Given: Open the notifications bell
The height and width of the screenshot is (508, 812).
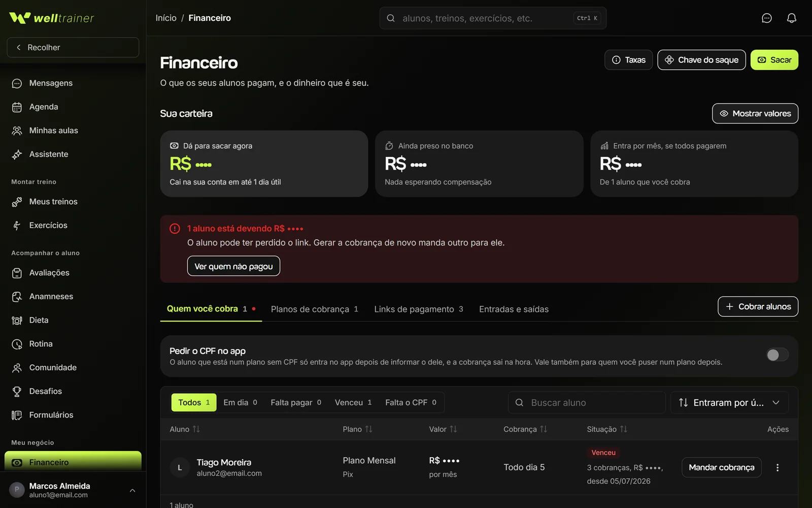Looking at the screenshot, I should click(x=792, y=18).
